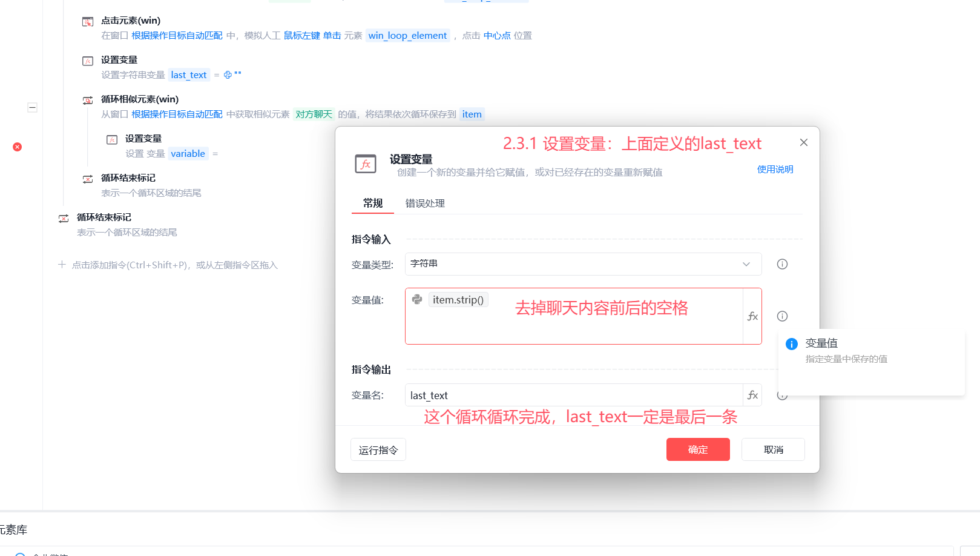The image size is (980, 556).
Task: Confirm with the 确定 button
Action: click(698, 449)
